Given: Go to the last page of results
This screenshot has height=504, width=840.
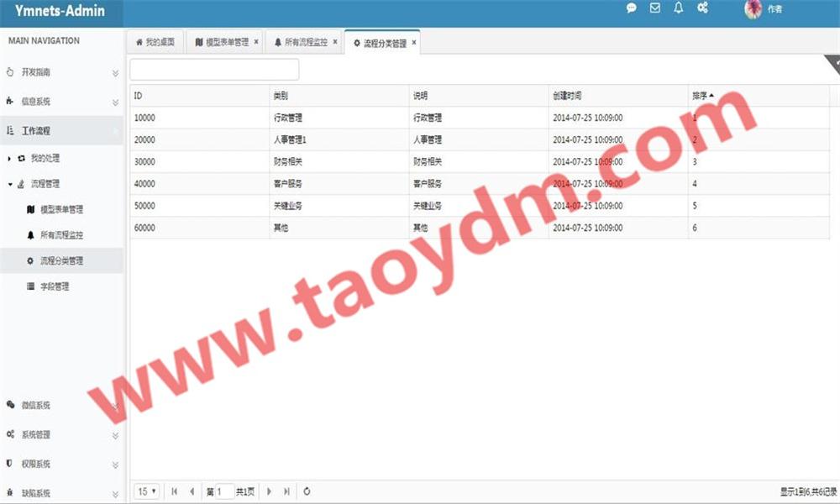Looking at the screenshot, I should [x=286, y=491].
